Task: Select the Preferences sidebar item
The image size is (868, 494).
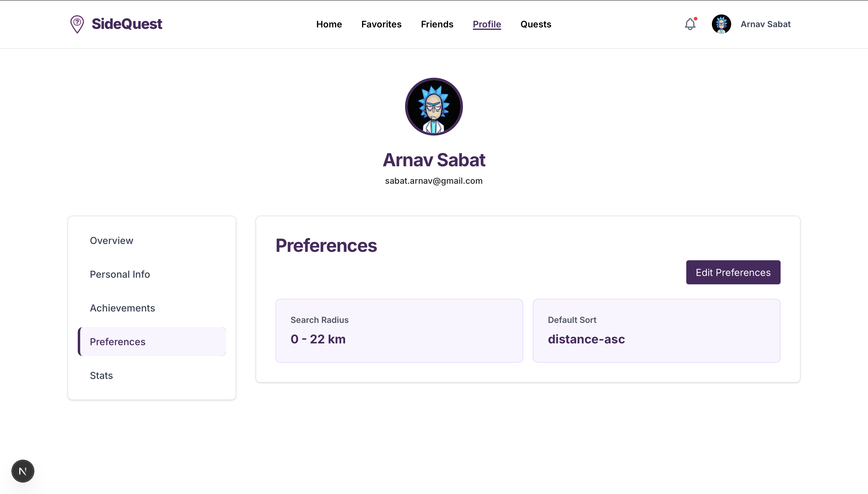Action: 118,342
